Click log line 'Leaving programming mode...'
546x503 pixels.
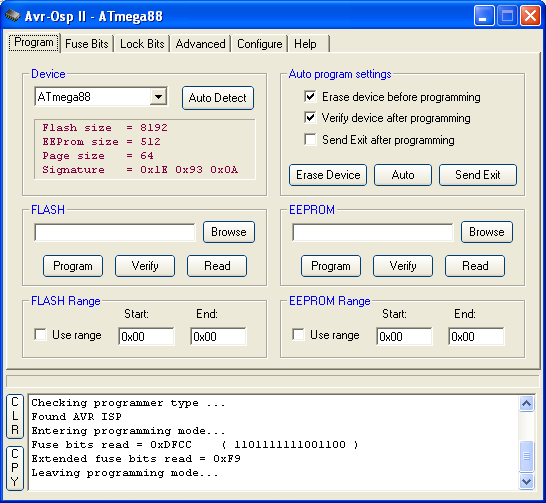pyautogui.click(x=125, y=473)
